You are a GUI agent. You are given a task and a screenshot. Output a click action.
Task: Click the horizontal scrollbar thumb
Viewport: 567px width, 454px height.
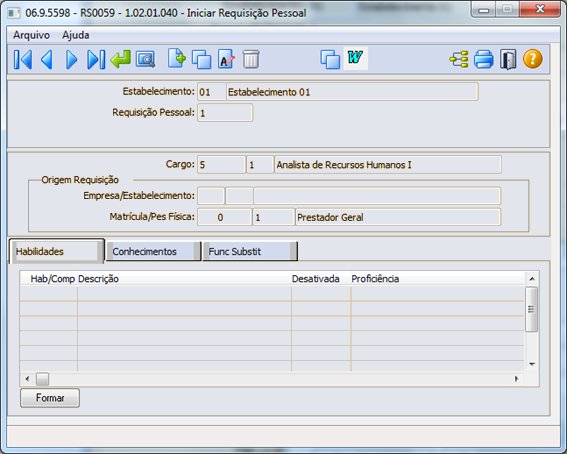point(42,379)
